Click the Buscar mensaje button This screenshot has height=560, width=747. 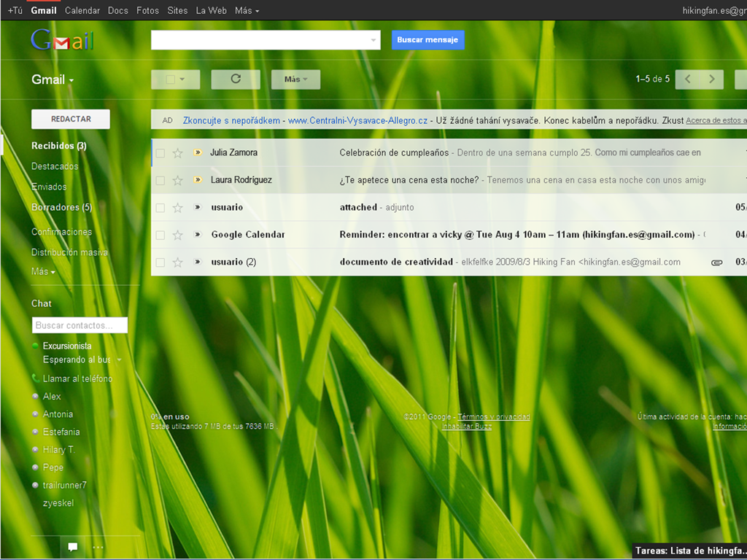tap(427, 40)
